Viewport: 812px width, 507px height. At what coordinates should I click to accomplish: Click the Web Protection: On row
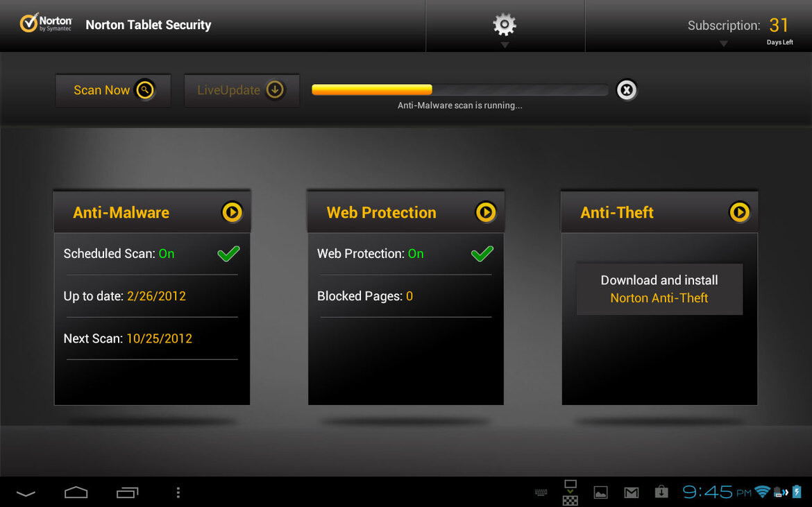[x=405, y=254]
